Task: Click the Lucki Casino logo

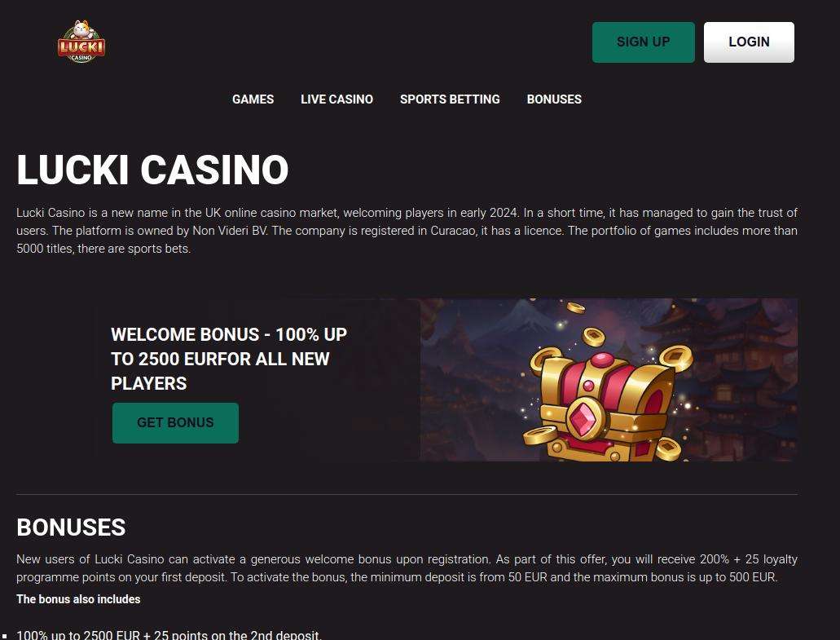Action: tap(81, 42)
